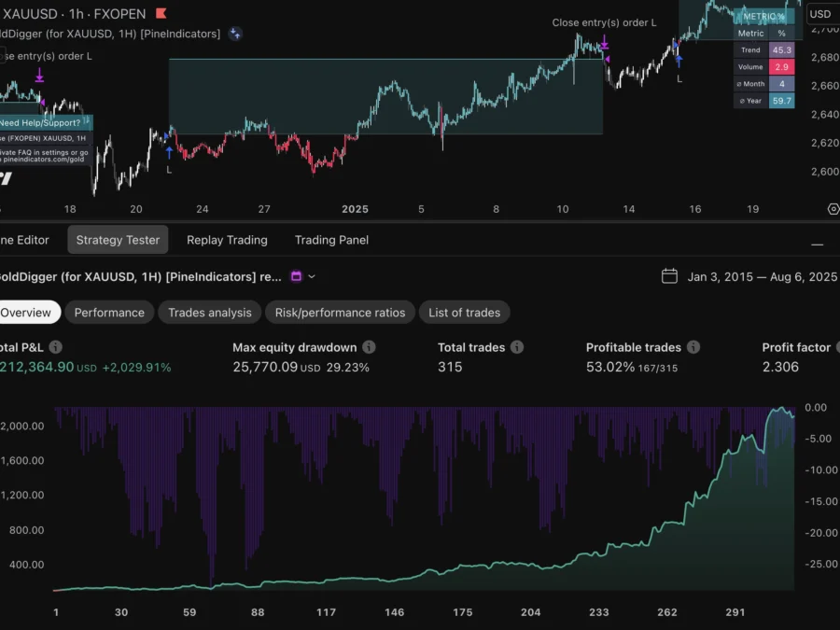Open the date range calendar icon
840x630 pixels.
(x=669, y=276)
